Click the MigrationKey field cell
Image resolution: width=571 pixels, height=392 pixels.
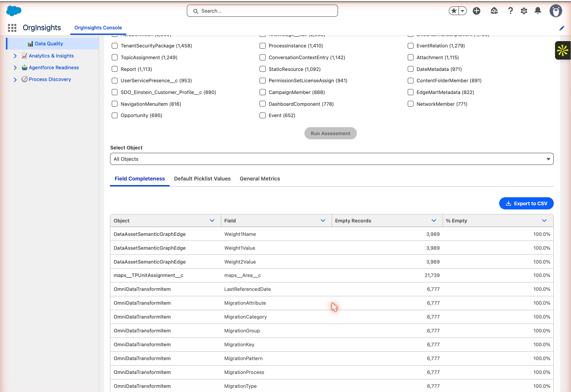[276, 345]
